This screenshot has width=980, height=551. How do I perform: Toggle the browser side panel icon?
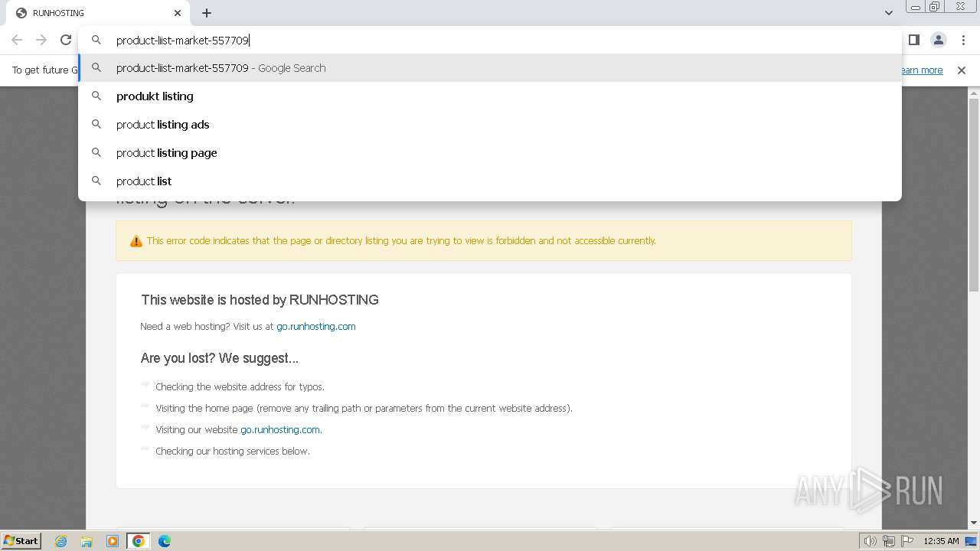point(913,40)
